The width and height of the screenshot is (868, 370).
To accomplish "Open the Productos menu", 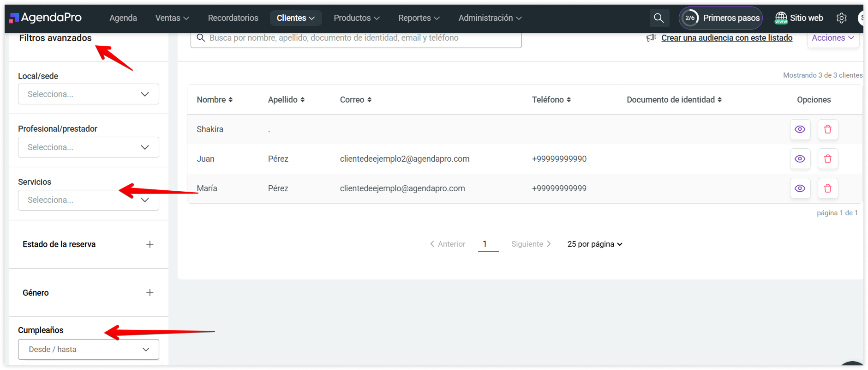I will pos(357,18).
